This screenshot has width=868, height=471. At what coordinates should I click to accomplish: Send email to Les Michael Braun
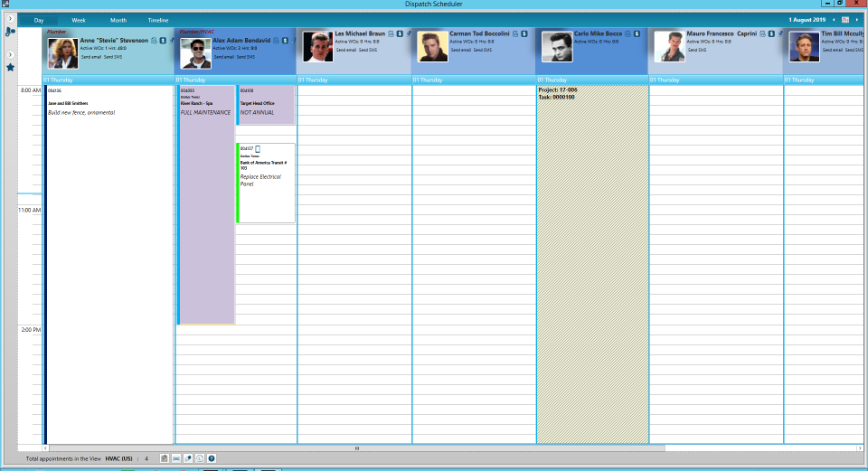click(x=346, y=50)
